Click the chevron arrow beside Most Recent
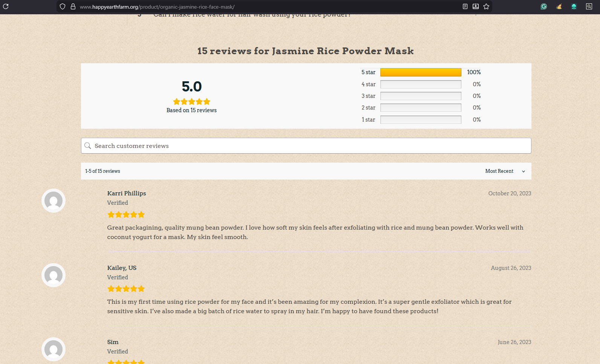This screenshot has width=600, height=364. click(x=524, y=172)
